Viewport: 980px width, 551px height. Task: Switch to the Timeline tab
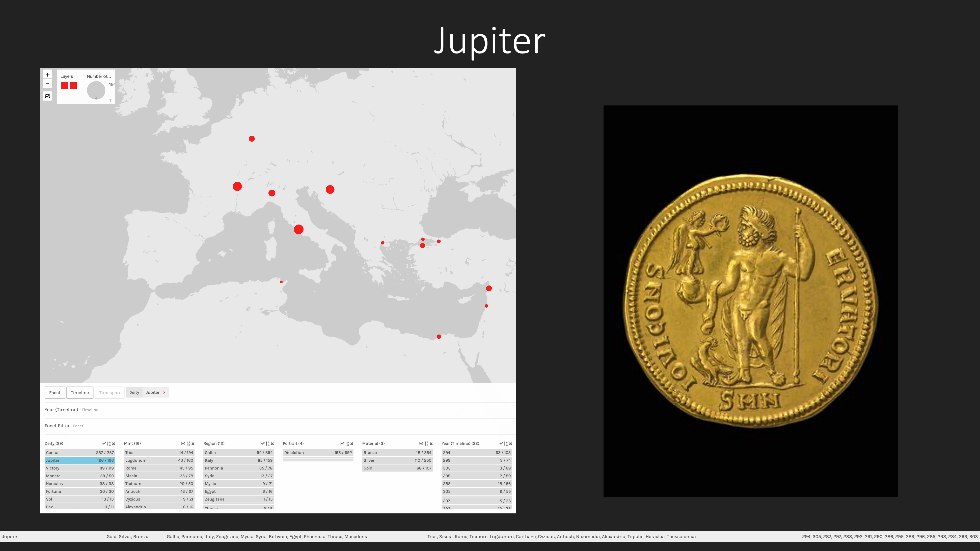tap(79, 392)
